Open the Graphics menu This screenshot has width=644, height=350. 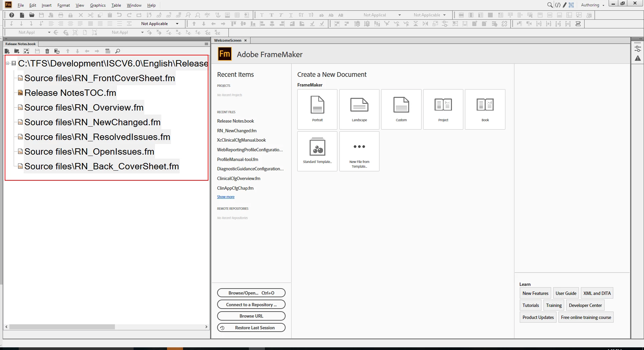click(98, 5)
